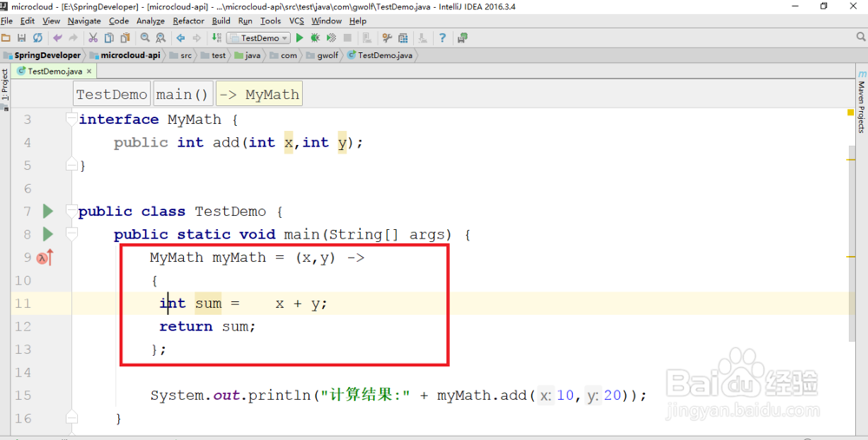Click the Redo arrow icon
Image resolution: width=868 pixels, height=440 pixels.
[x=73, y=37]
